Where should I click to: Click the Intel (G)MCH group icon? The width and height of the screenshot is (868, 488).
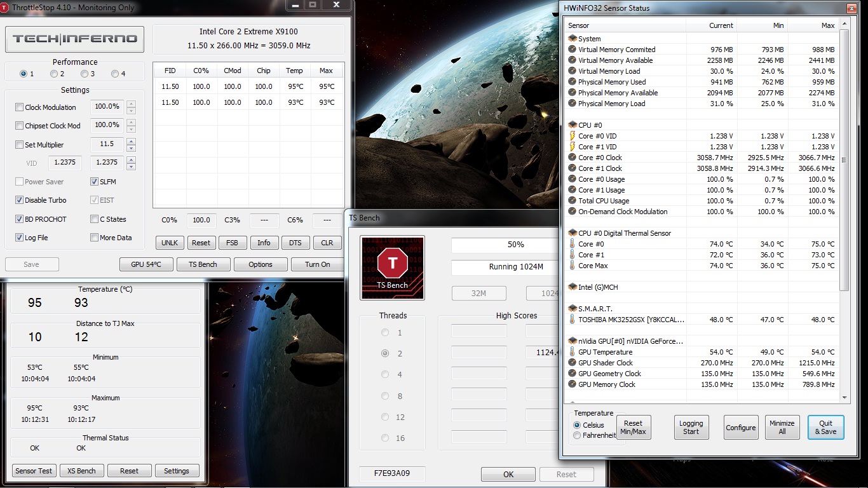pyautogui.click(x=573, y=287)
